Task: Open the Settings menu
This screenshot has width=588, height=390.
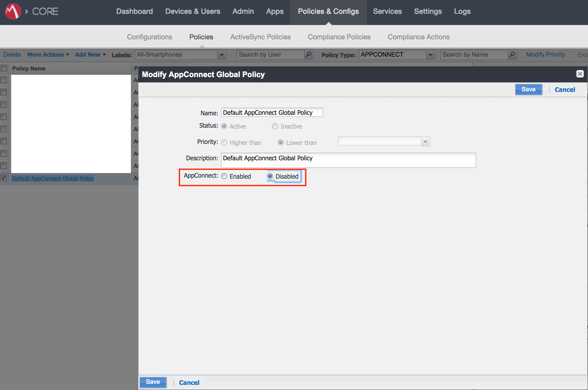Action: pyautogui.click(x=428, y=11)
